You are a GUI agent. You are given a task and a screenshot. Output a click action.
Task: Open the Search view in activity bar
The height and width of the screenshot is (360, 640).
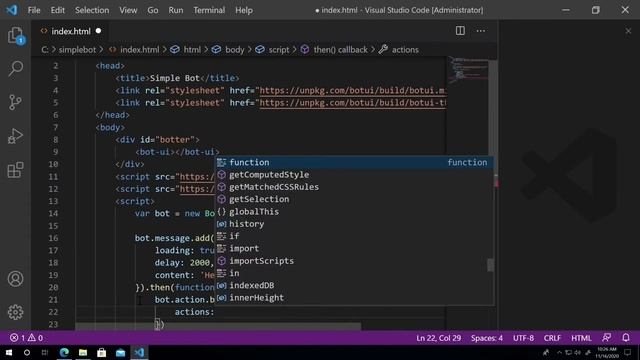click(x=16, y=69)
